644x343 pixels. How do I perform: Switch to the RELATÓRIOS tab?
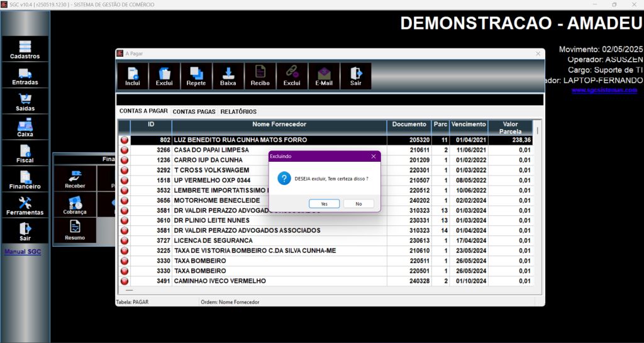[238, 112]
